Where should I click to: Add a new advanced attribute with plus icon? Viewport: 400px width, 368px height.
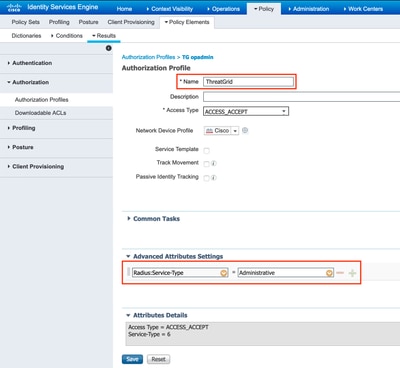[x=352, y=273]
